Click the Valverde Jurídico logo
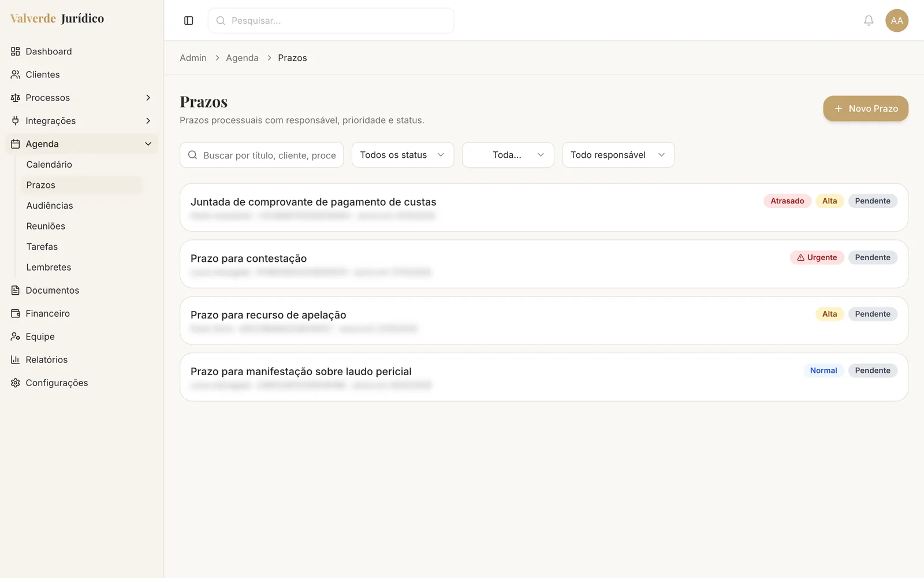This screenshot has height=578, width=924. click(x=57, y=18)
